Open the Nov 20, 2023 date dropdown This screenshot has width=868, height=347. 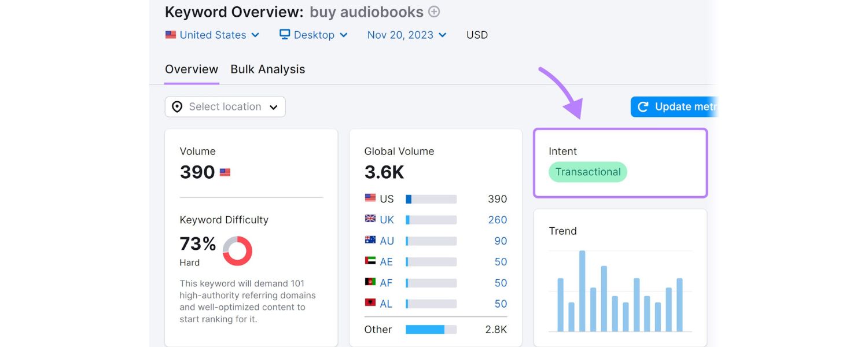[405, 35]
